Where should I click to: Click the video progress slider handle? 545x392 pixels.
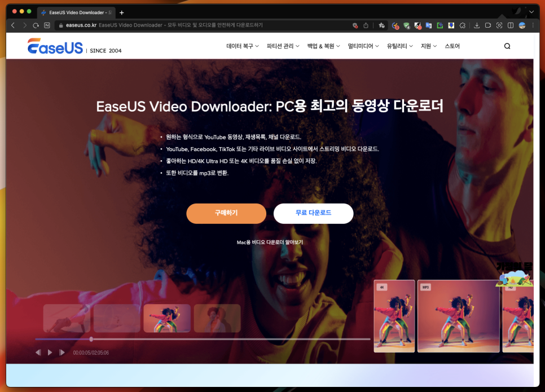point(91,339)
